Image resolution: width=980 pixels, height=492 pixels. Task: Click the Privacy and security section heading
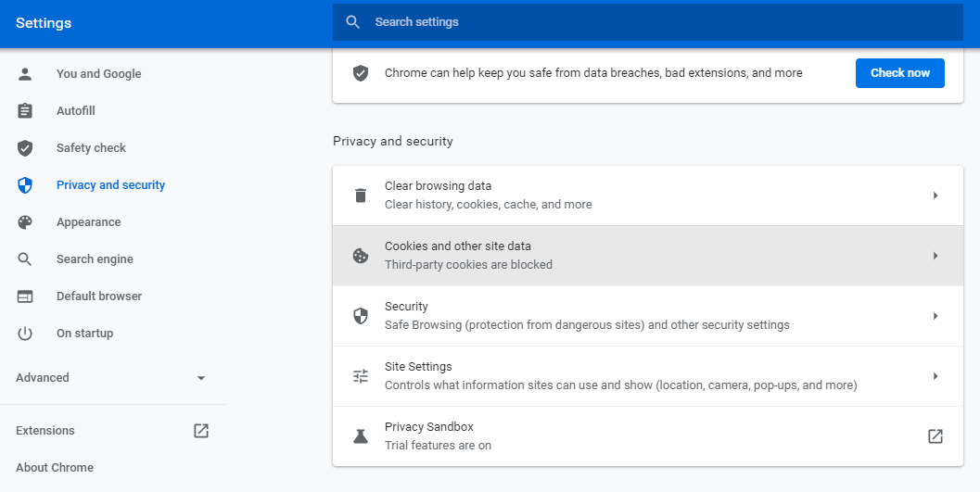coord(393,142)
